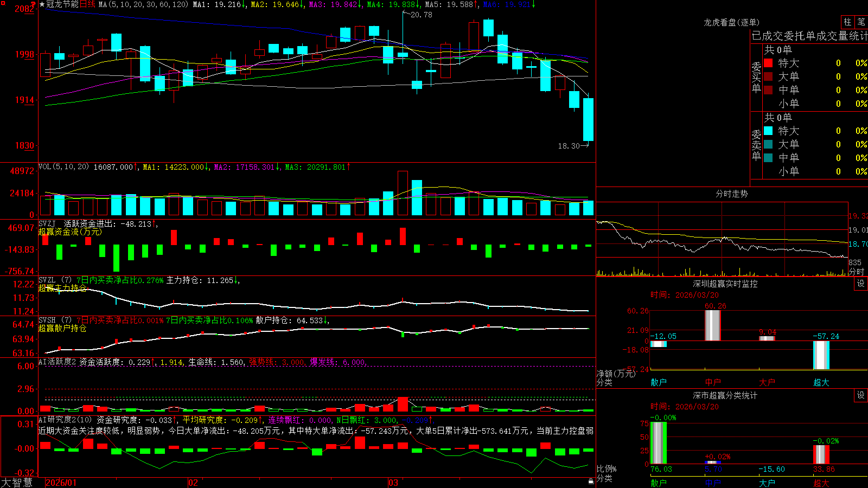Select the VOL(5,10,20) indicator label
The image size is (868, 488).
click(63, 167)
